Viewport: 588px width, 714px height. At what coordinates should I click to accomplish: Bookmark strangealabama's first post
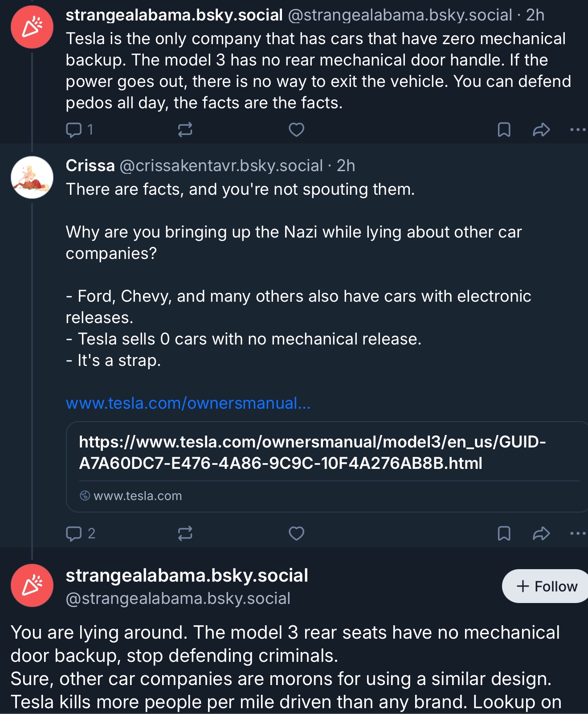click(504, 130)
